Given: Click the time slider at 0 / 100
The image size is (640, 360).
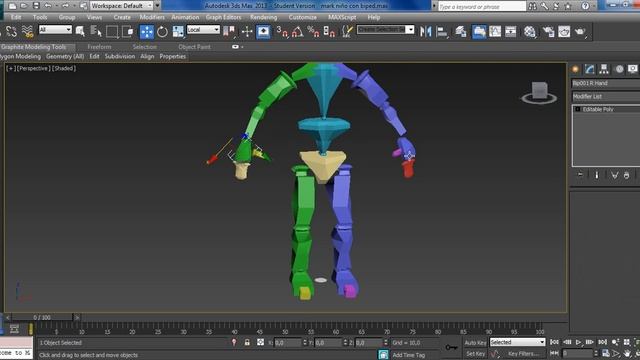Looking at the screenshot, I should pyautogui.click(x=42, y=317).
